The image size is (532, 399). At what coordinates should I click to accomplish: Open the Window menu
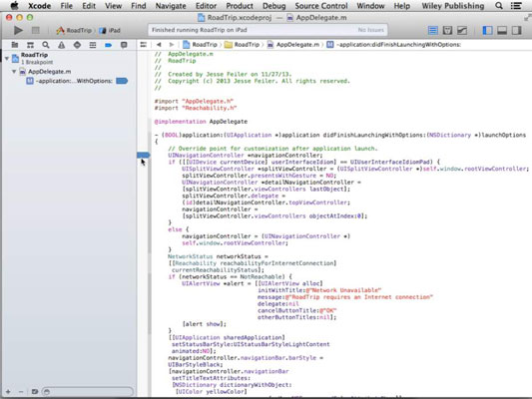[371, 6]
